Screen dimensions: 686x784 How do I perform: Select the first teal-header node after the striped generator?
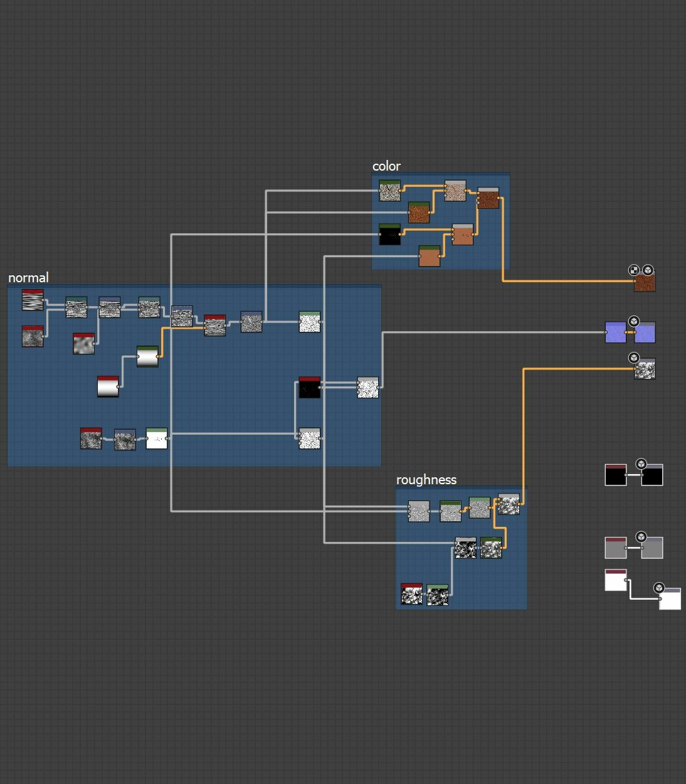(x=77, y=307)
